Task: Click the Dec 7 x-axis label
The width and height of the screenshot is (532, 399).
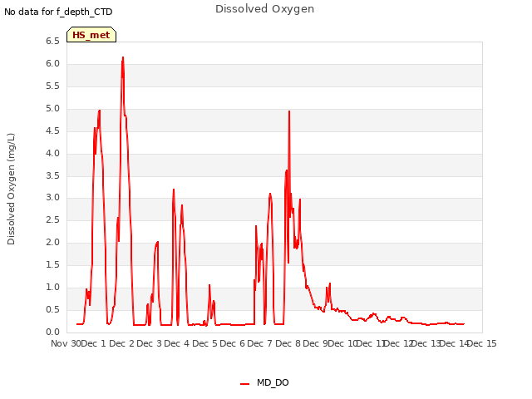Action: tap(260, 343)
